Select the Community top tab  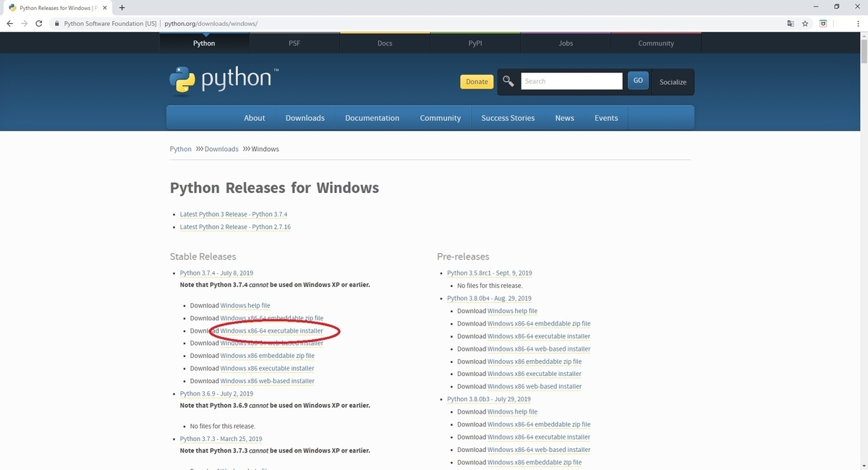(x=656, y=43)
